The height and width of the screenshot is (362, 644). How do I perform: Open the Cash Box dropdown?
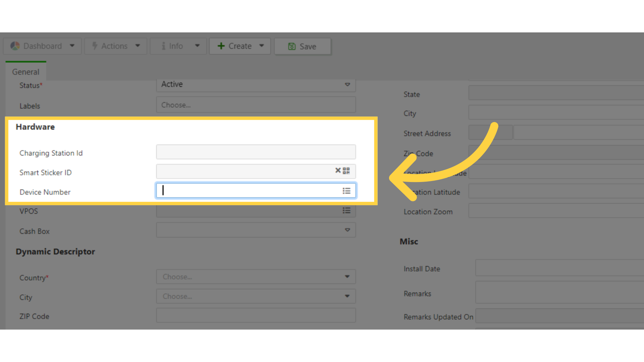[x=256, y=230]
